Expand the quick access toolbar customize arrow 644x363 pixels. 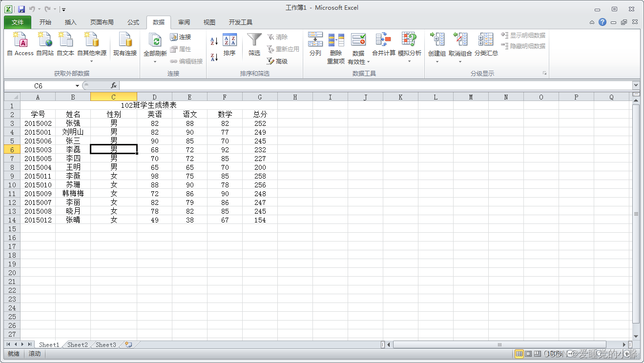(x=64, y=9)
